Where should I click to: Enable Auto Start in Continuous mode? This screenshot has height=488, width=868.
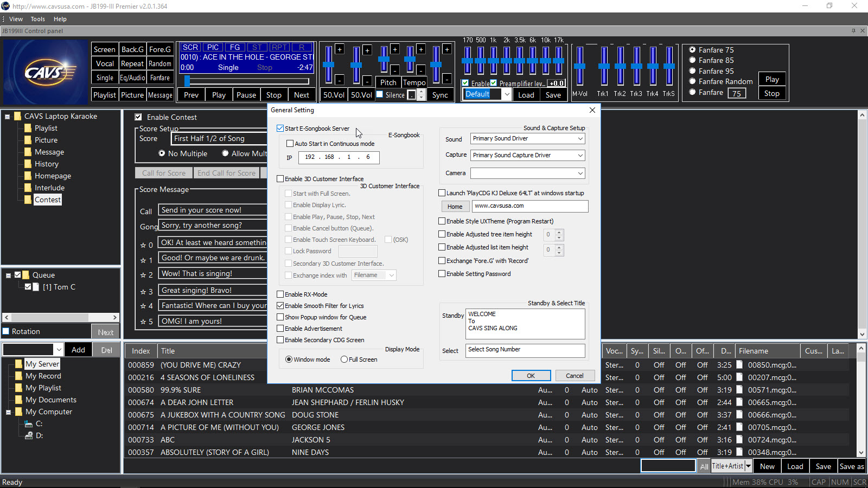pos(290,144)
